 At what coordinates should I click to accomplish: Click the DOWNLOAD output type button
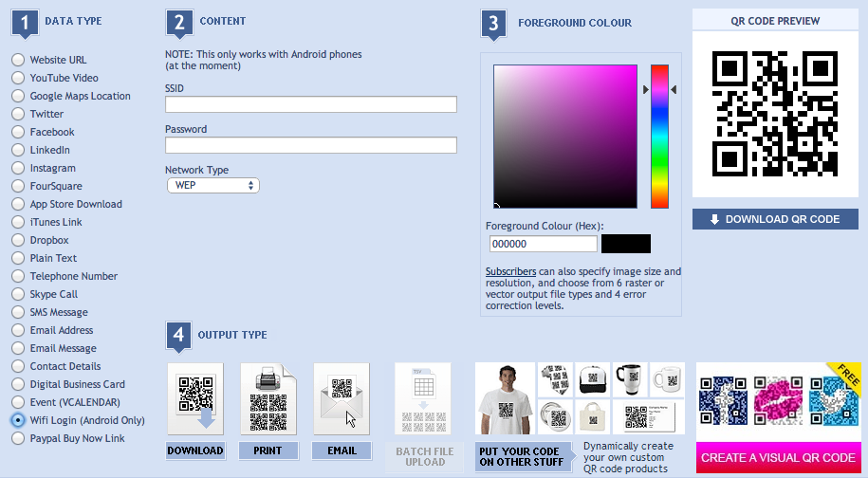195,450
